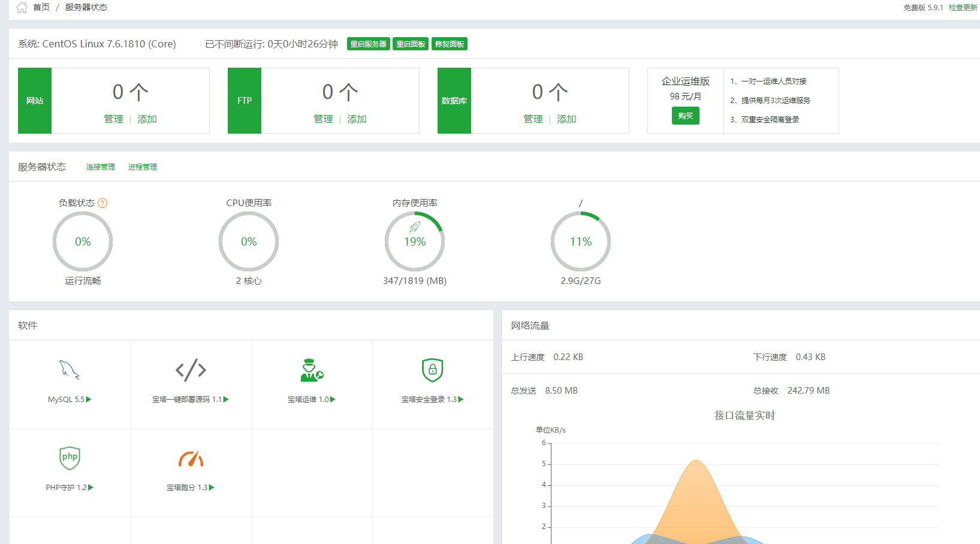Click 1、一对一运维人员对接 text

[x=768, y=81]
